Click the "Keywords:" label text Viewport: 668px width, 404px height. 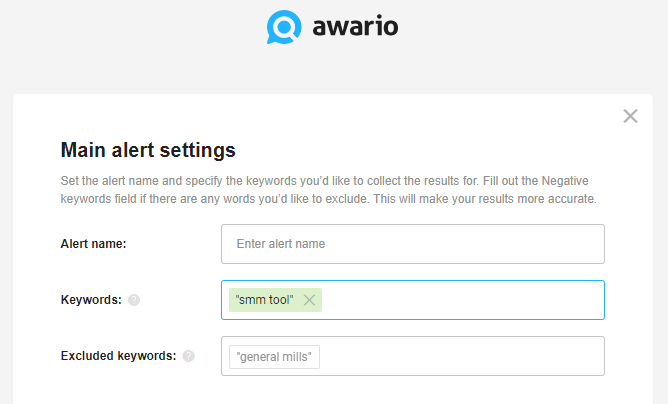click(x=91, y=300)
